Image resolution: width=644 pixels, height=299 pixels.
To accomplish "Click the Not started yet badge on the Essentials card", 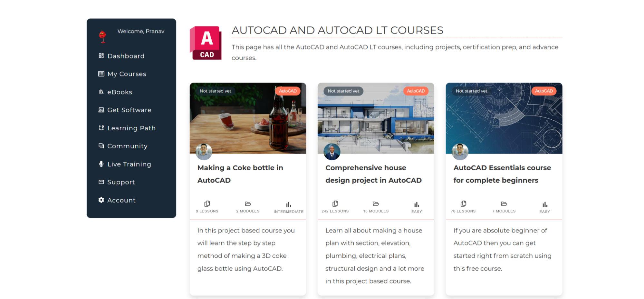I will click(x=471, y=91).
